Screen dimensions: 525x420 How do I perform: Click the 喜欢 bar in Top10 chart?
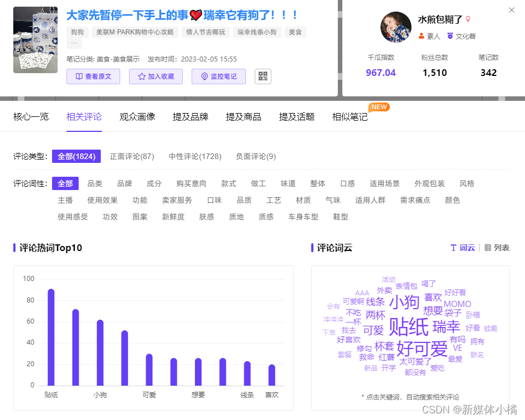[x=272, y=375]
